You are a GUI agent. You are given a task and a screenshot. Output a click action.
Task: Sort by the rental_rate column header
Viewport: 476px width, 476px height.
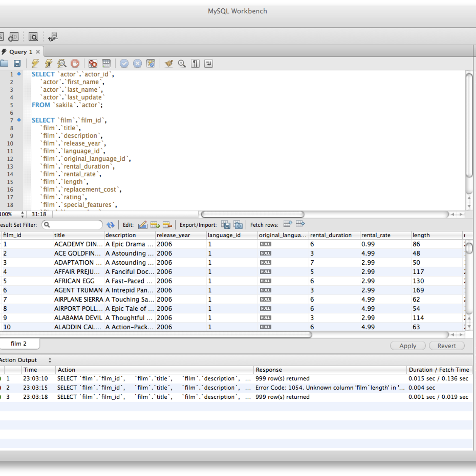tap(386, 235)
